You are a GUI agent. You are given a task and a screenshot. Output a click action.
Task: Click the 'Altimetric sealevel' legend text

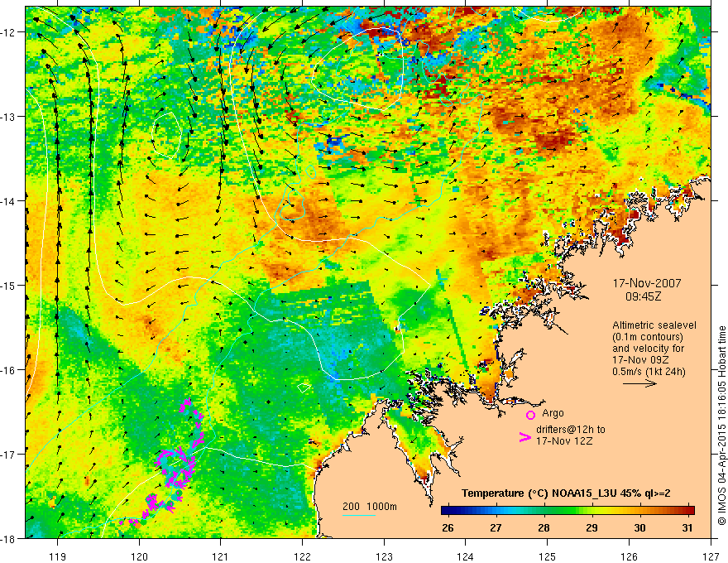point(654,325)
